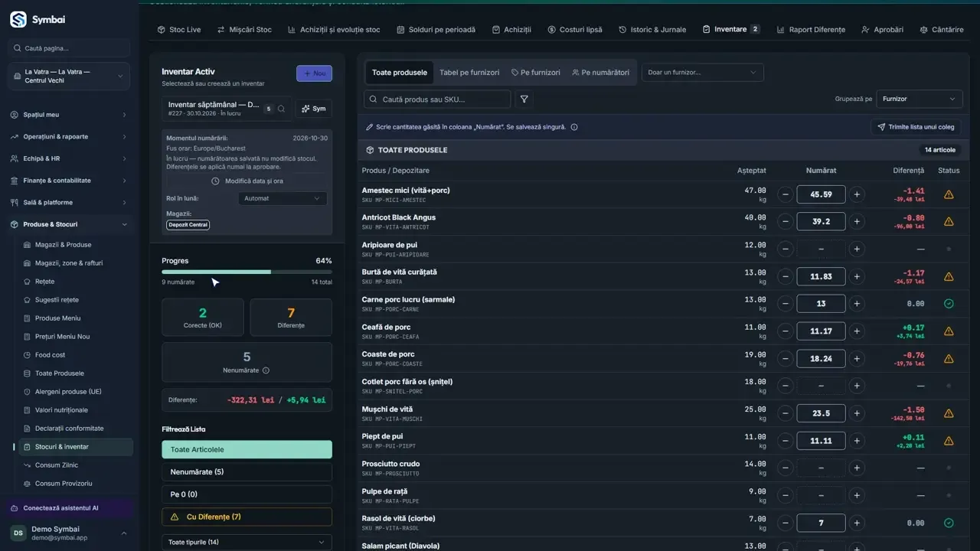Open the 'Toate tipurile (14)' dropdown
980x551 pixels.
[x=247, y=542]
